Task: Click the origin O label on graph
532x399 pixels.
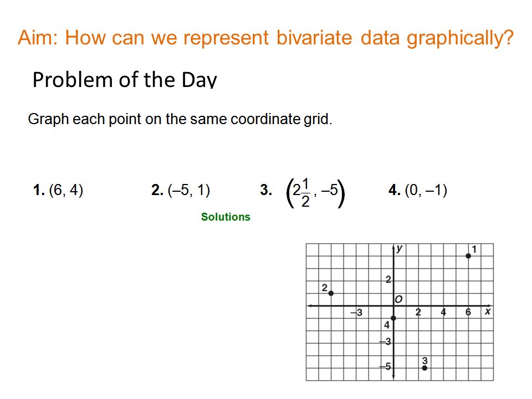Action: pyautogui.click(x=398, y=299)
